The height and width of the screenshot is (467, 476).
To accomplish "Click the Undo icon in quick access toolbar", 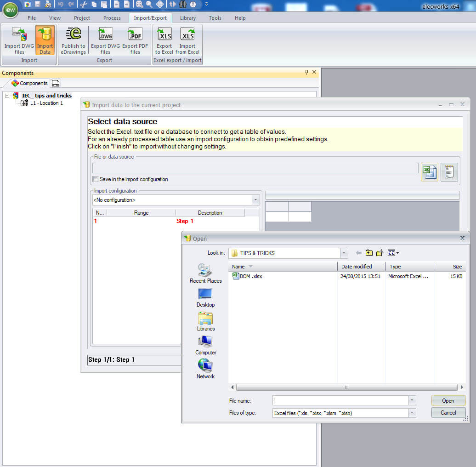I will [61, 4].
